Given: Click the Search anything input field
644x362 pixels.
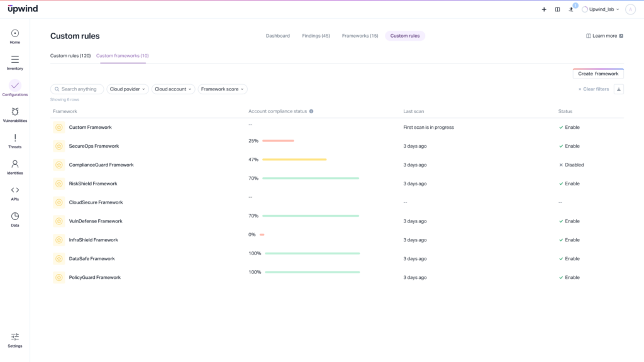Looking at the screenshot, I should (x=77, y=89).
